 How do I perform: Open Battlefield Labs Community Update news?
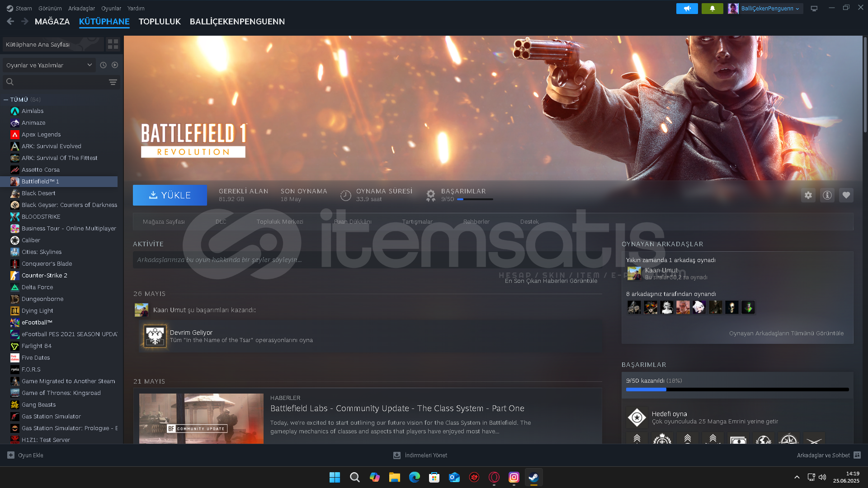coord(397,408)
